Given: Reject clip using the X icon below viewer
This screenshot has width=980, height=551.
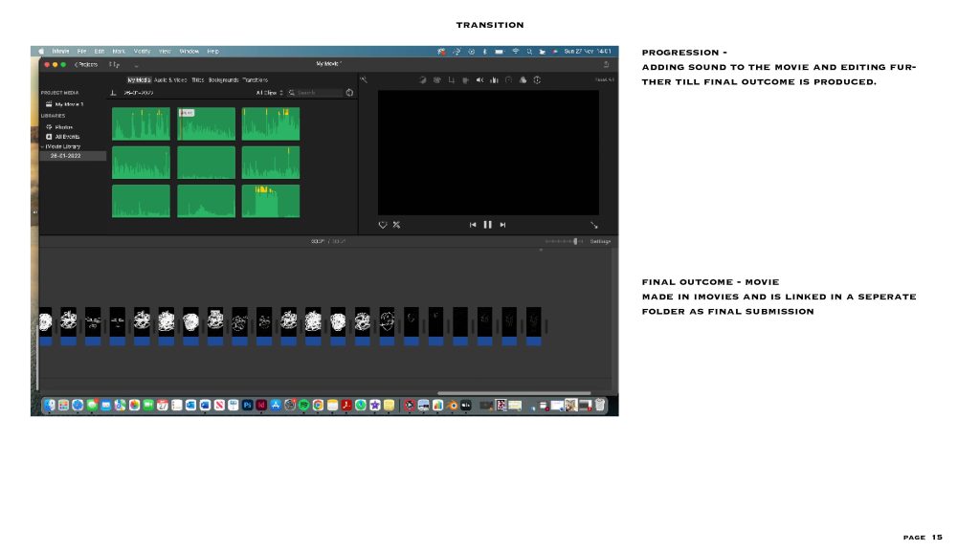Looking at the screenshot, I should [397, 225].
